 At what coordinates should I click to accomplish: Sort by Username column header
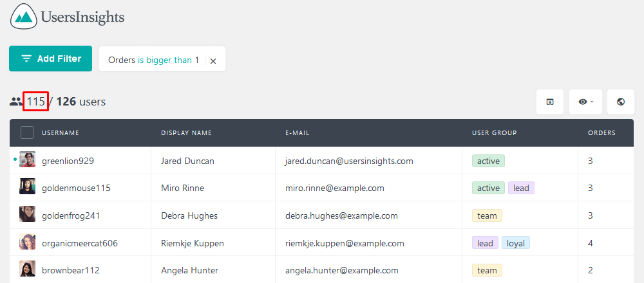(61, 133)
